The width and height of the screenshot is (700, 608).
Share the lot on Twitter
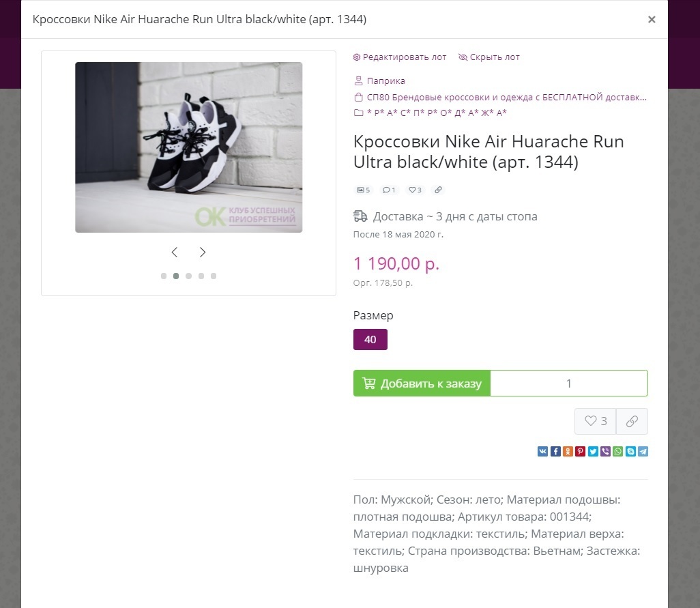tap(593, 451)
